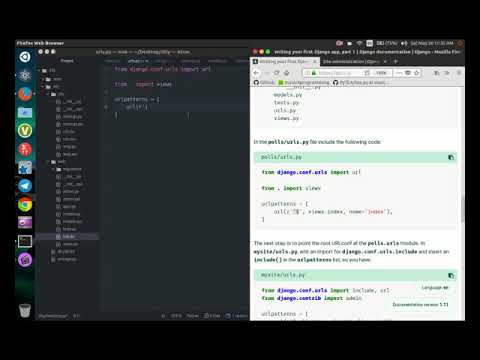Open the GitHub bookmark in bookmarks toolbar

coord(264,82)
